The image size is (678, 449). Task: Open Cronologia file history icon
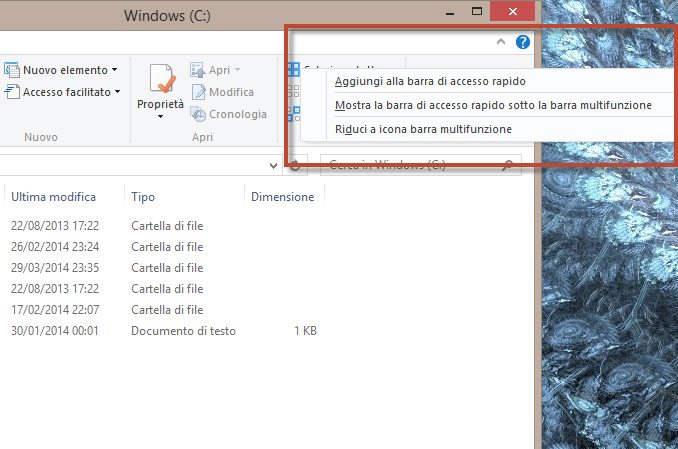click(x=198, y=114)
